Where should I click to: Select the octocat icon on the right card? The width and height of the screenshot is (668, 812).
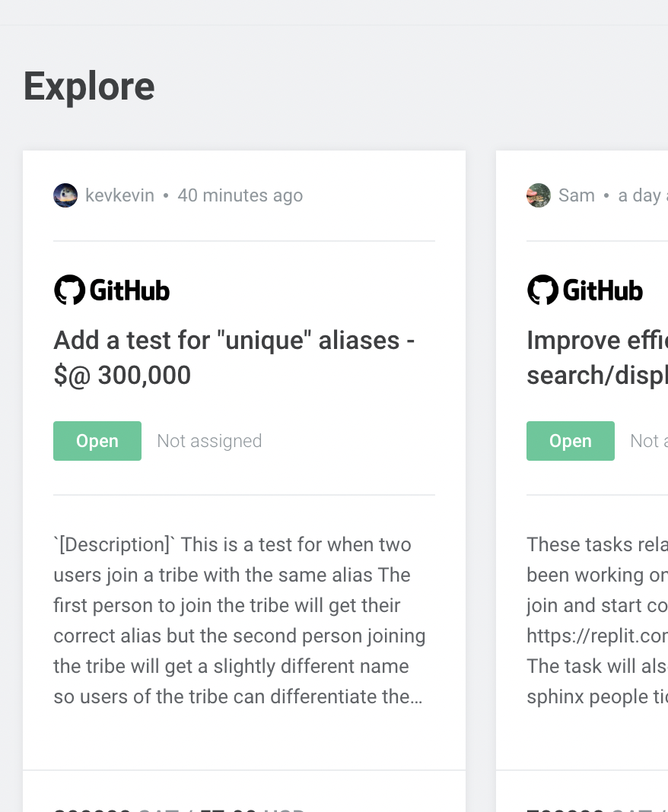pyautogui.click(x=542, y=290)
